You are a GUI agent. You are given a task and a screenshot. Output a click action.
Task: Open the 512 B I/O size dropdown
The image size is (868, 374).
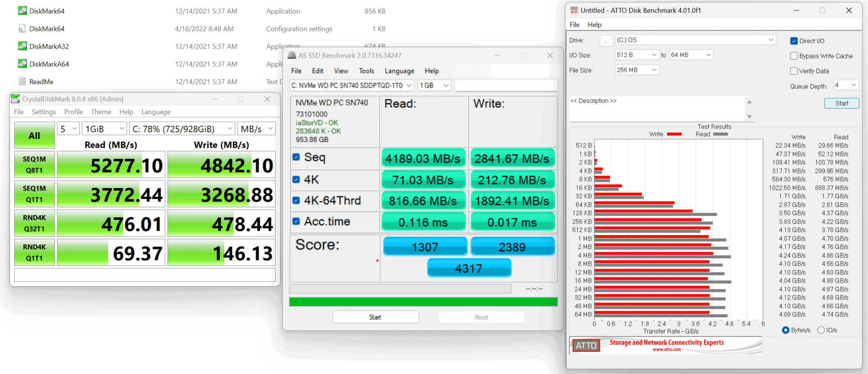[x=637, y=55]
